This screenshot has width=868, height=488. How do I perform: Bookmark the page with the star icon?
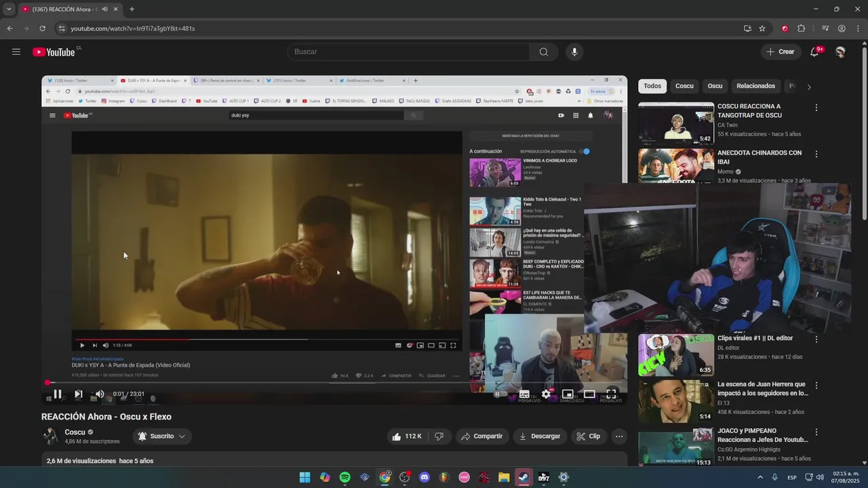(x=762, y=28)
